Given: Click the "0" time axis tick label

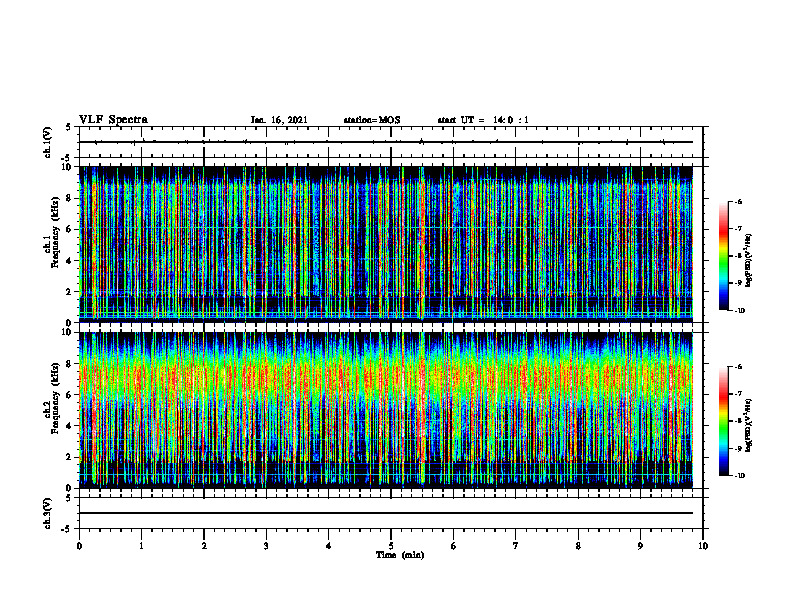Looking at the screenshot, I should tap(79, 546).
